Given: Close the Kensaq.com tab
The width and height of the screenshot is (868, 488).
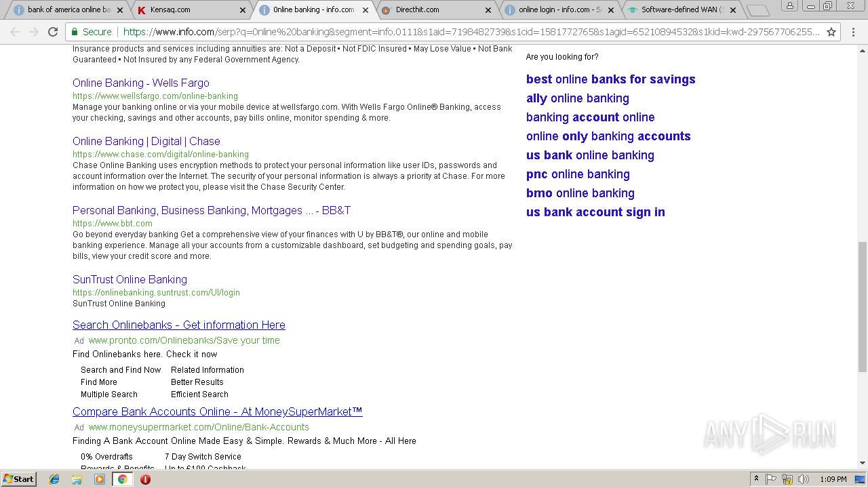Looking at the screenshot, I should coord(243,10).
